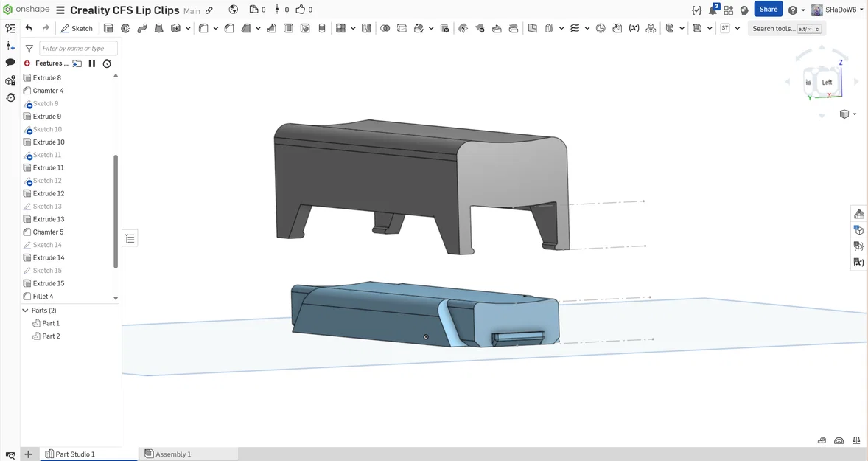This screenshot has height=461, width=868.
Task: Select the Transform tool
Action: click(419, 28)
